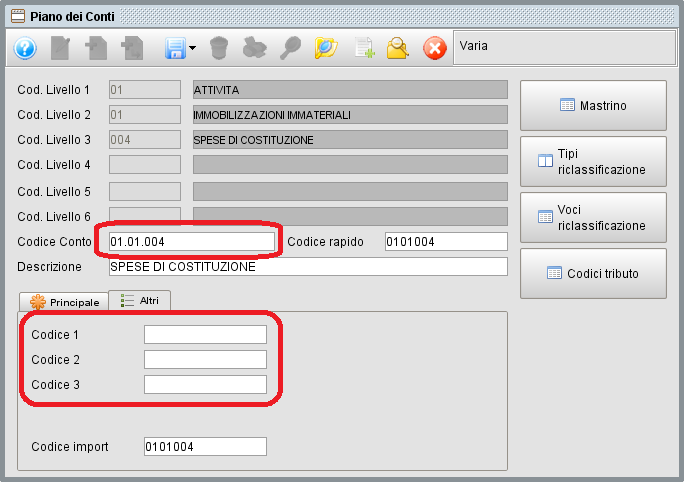
Task: Click the magnifying glass search icon
Action: tap(290, 48)
